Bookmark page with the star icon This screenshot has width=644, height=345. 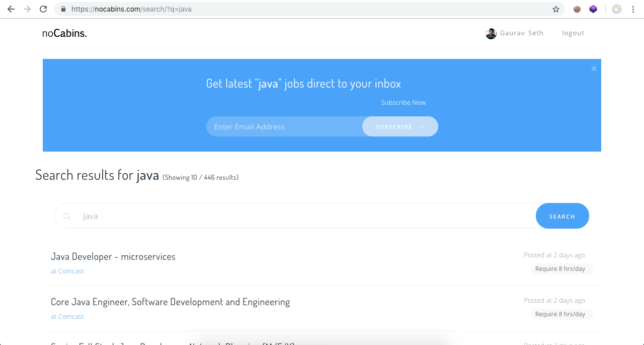click(x=556, y=9)
